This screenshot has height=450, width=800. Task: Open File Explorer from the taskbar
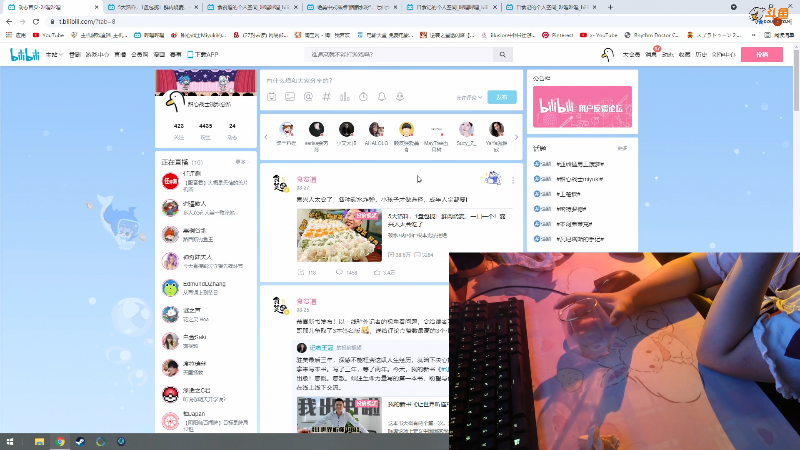[39, 442]
